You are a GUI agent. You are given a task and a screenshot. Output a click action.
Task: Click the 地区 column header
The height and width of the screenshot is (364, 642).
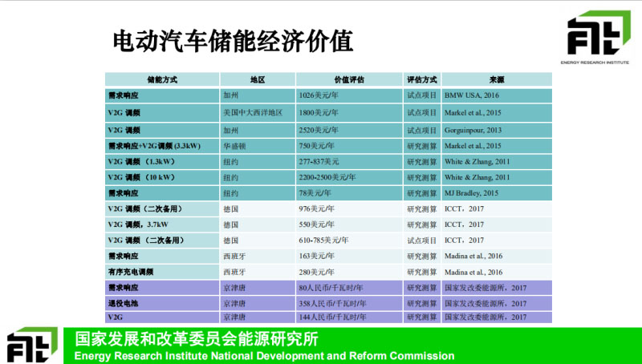click(258, 80)
